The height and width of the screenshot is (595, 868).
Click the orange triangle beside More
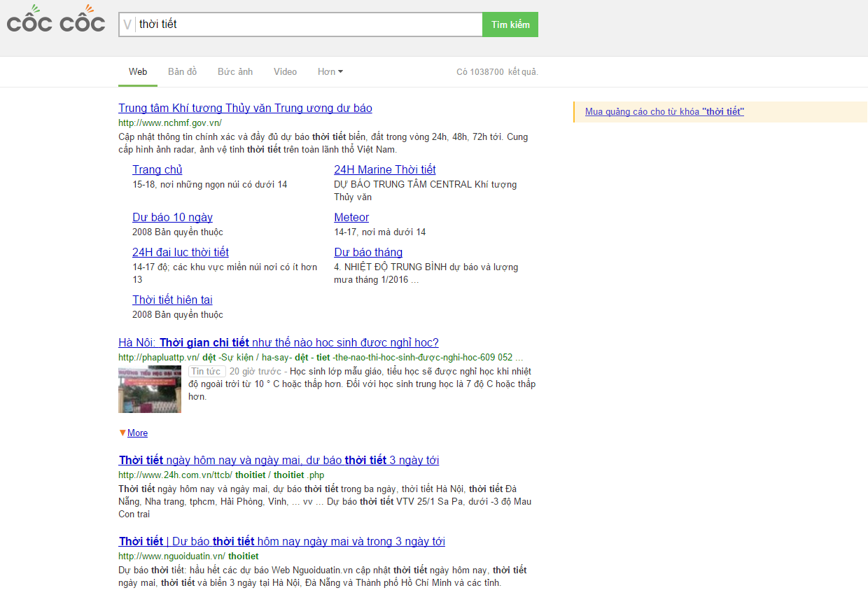point(122,433)
